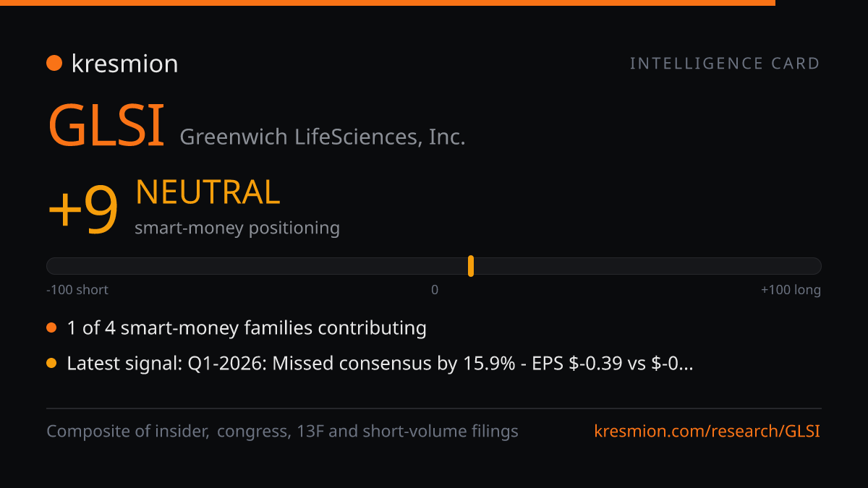Click the -100 short gauge label
Viewport: 868px width, 488px height.
pos(77,290)
